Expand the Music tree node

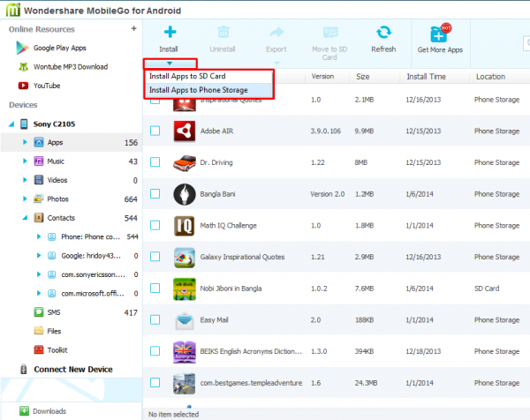click(25, 161)
